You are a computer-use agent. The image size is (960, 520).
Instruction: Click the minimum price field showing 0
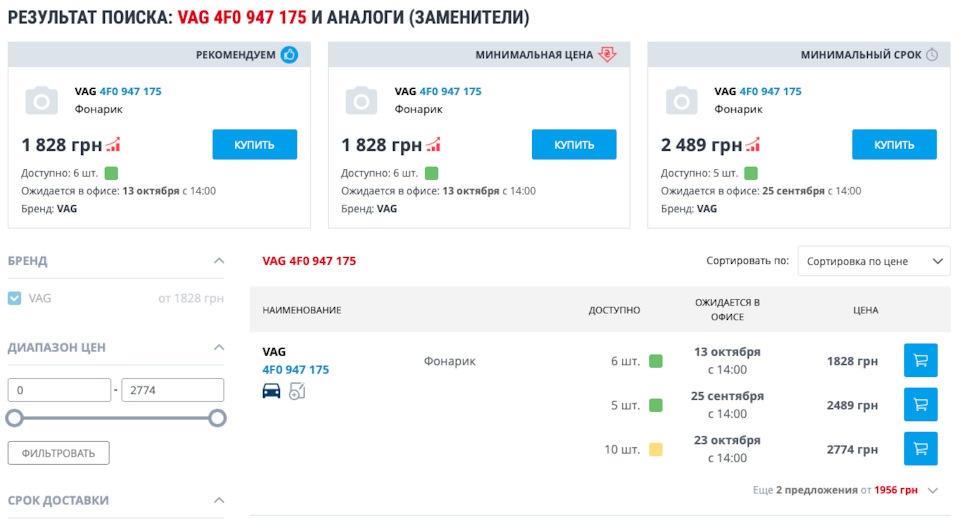pyautogui.click(x=59, y=390)
